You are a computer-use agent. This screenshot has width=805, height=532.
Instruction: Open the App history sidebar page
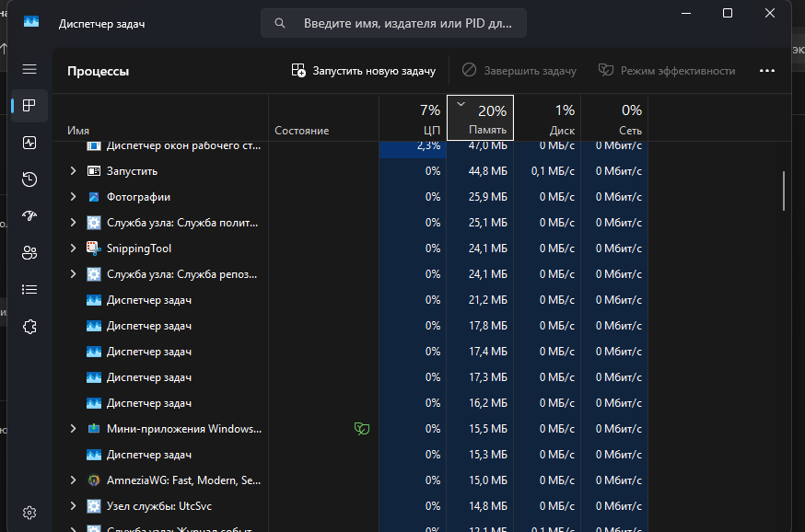pos(29,179)
